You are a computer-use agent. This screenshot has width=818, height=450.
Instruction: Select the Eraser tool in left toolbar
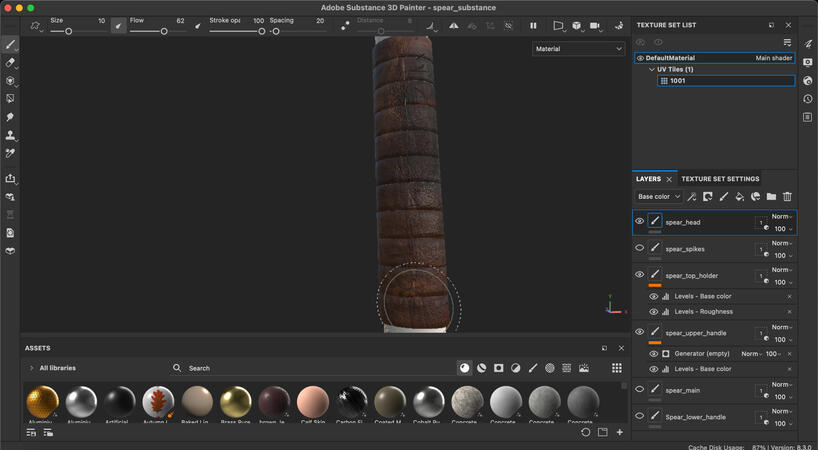click(10, 63)
